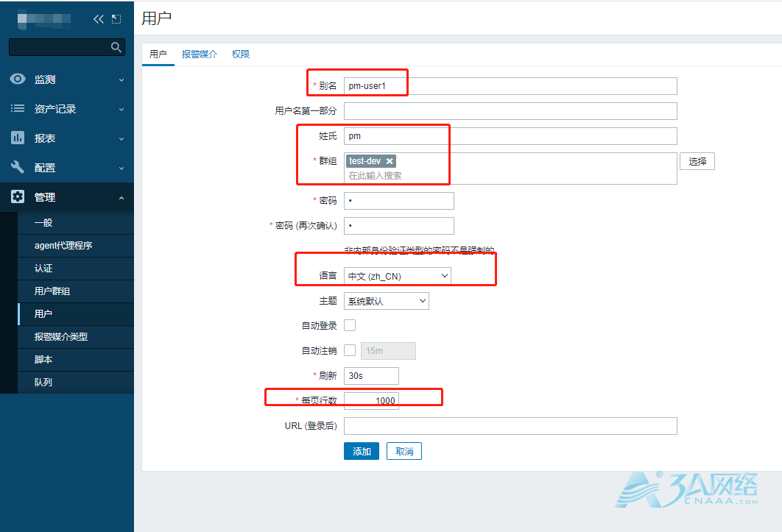This screenshot has width=782, height=532.
Task: Click the 刷新 field containing 30s
Action: click(371, 376)
